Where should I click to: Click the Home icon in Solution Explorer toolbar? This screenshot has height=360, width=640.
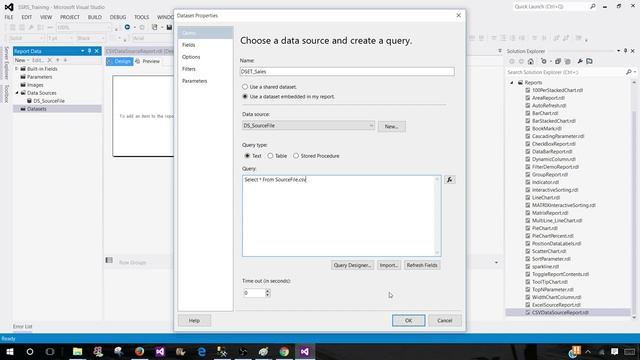tap(531, 62)
